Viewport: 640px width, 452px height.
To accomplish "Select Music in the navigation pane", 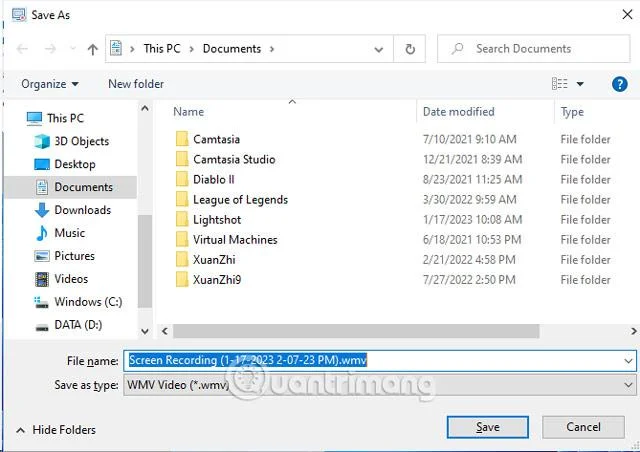I will click(60, 233).
